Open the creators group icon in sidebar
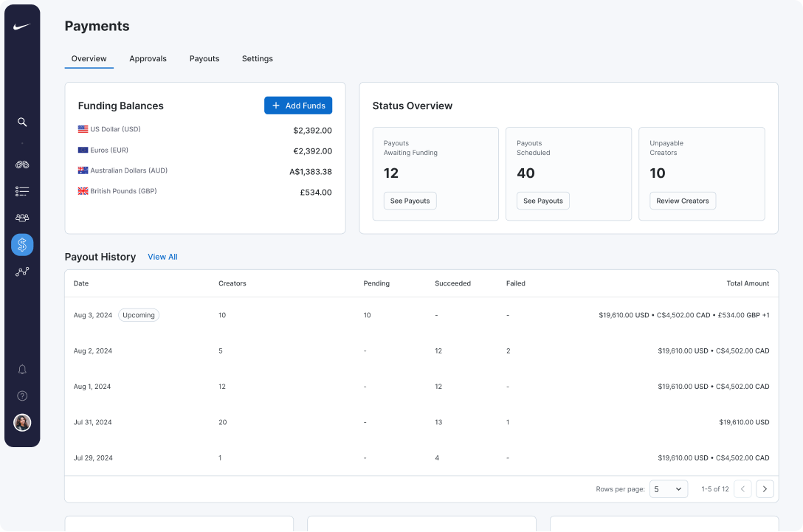 [22, 218]
